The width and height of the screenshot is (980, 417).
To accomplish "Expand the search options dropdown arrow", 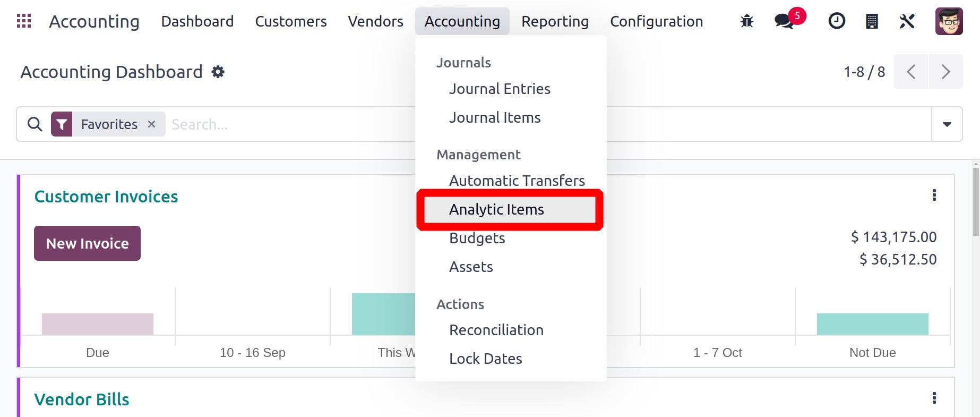I will [947, 124].
